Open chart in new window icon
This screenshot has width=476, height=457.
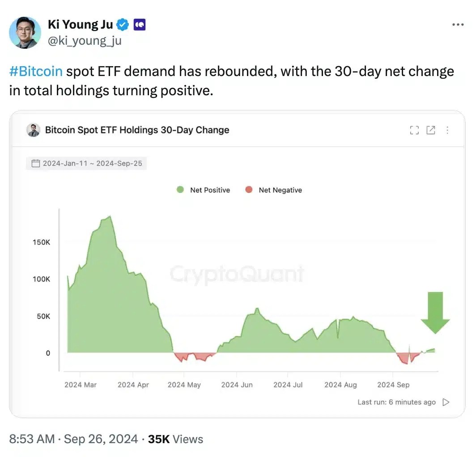[431, 130]
